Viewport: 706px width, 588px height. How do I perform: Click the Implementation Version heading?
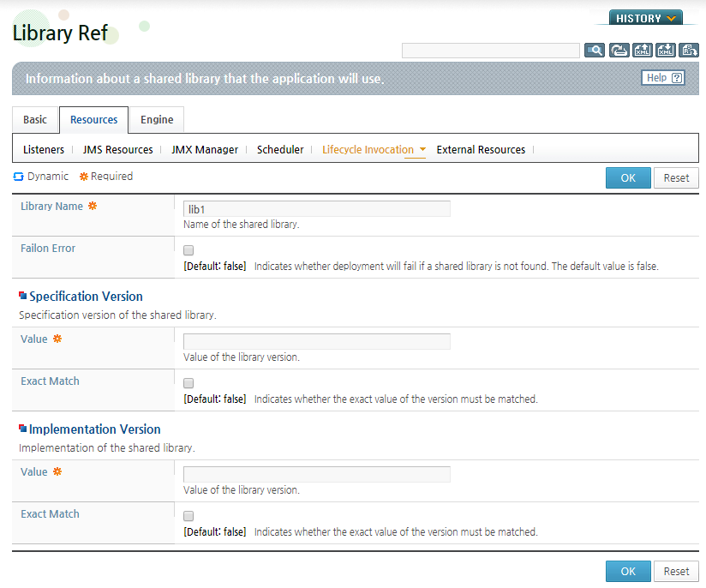click(x=94, y=429)
